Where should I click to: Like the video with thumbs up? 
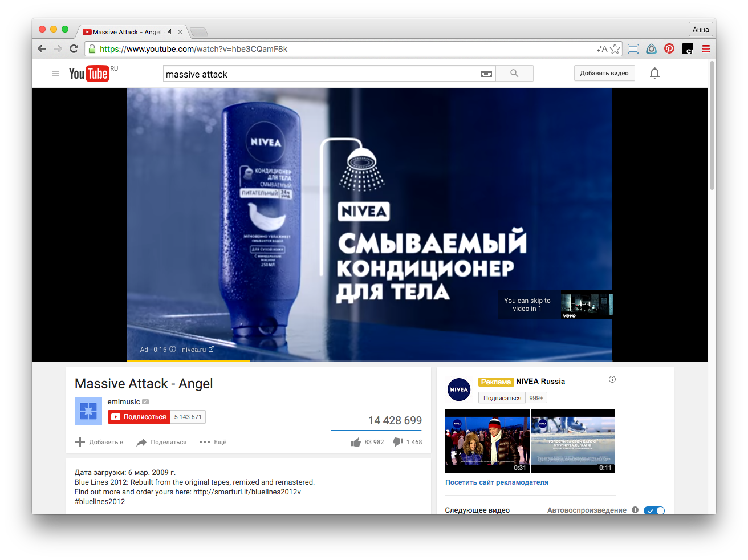[x=356, y=442]
